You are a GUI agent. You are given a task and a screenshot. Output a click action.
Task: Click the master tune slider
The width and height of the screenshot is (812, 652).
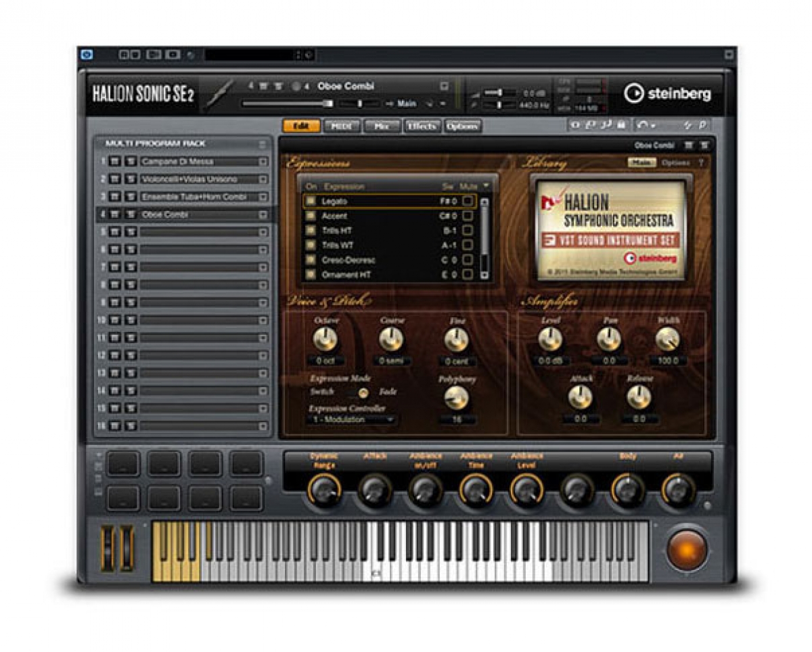point(501,105)
